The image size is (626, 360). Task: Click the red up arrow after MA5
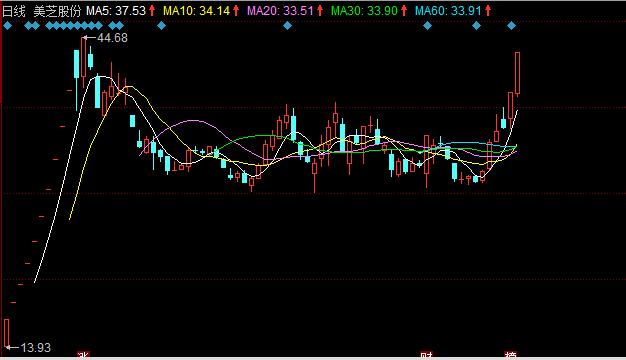[x=152, y=11]
